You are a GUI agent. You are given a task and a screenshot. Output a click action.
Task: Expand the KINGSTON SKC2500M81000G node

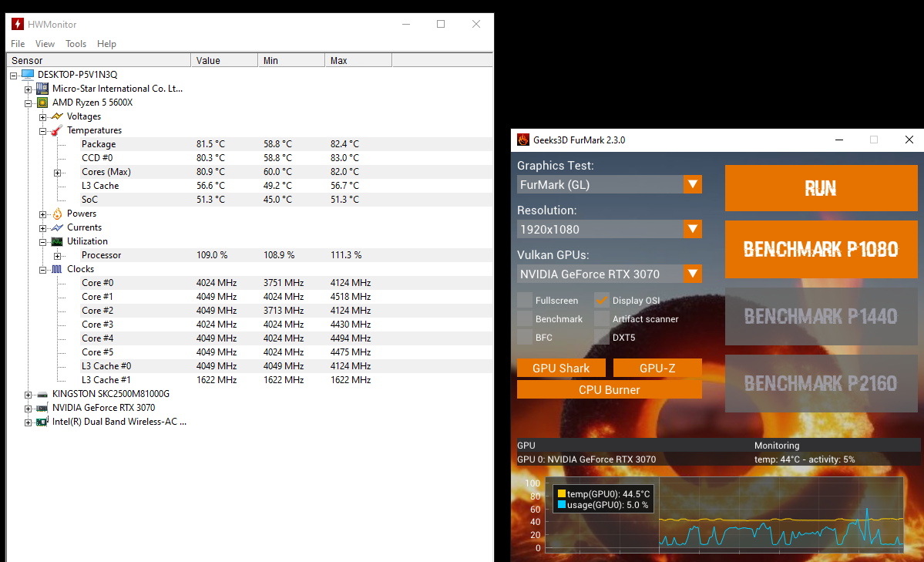pyautogui.click(x=28, y=395)
